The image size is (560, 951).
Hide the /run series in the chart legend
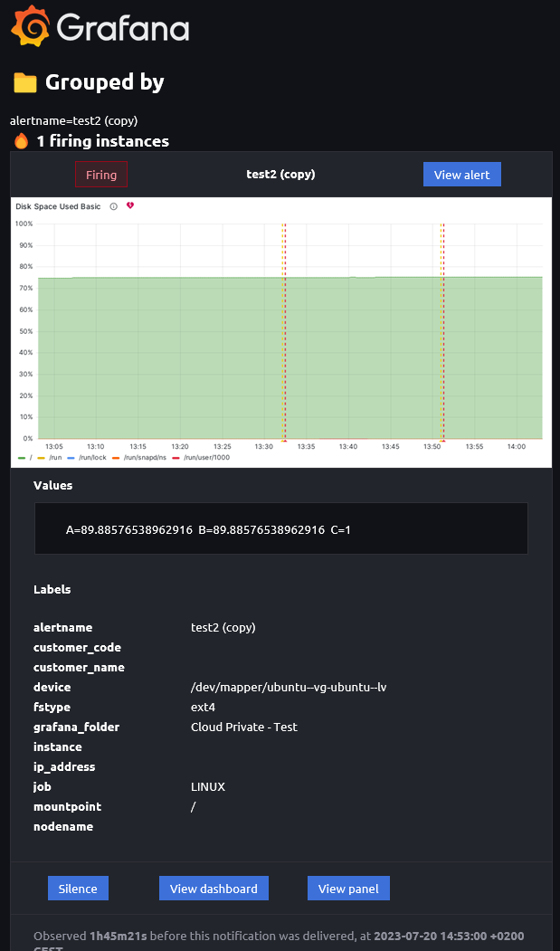tap(55, 457)
